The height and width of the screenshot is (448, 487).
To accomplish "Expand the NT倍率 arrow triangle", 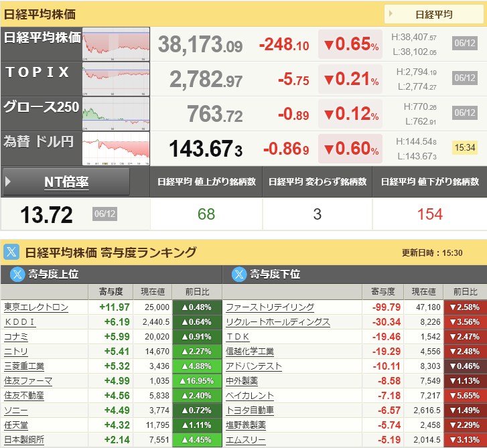I will [x=9, y=181].
